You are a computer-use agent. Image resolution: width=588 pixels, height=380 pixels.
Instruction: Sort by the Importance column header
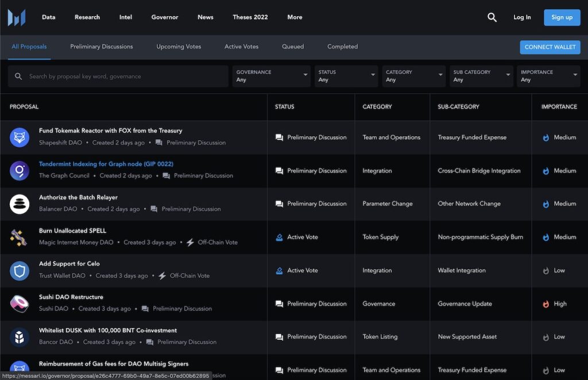point(559,106)
